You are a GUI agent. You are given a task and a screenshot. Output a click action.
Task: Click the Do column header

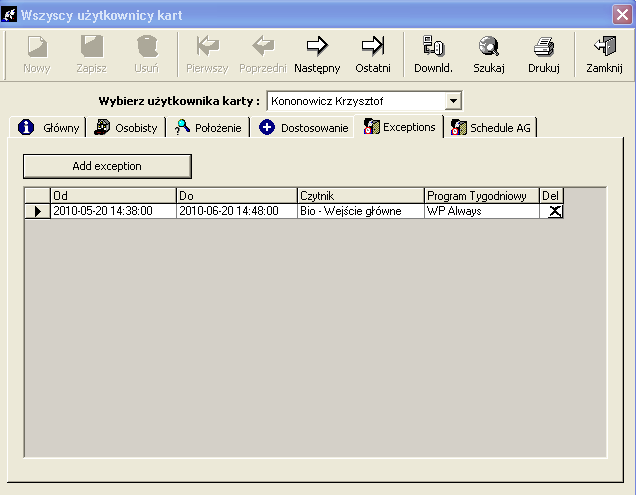tap(237, 196)
